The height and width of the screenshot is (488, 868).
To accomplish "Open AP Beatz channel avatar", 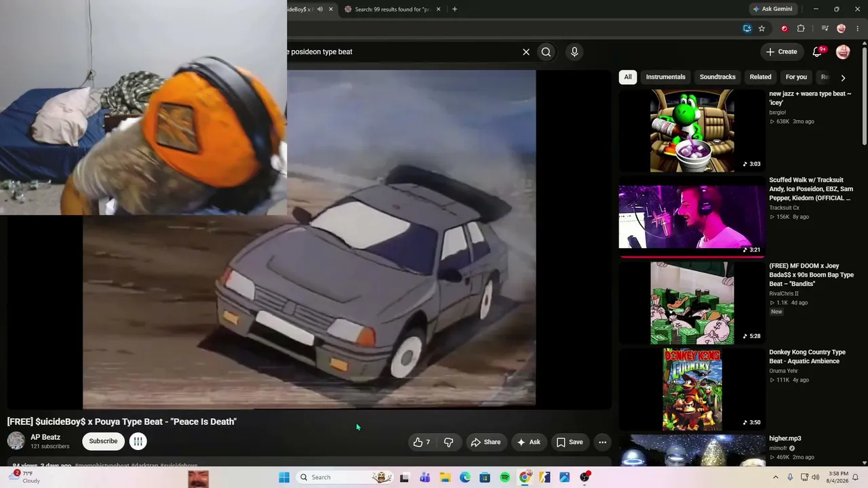I will pos(16,441).
